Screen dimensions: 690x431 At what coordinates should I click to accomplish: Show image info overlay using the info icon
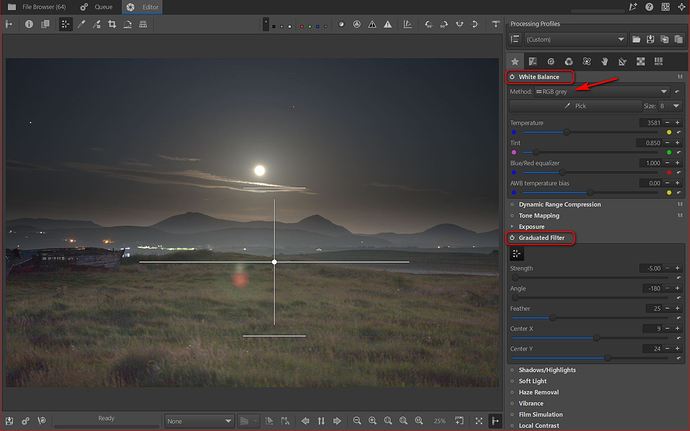pos(28,23)
